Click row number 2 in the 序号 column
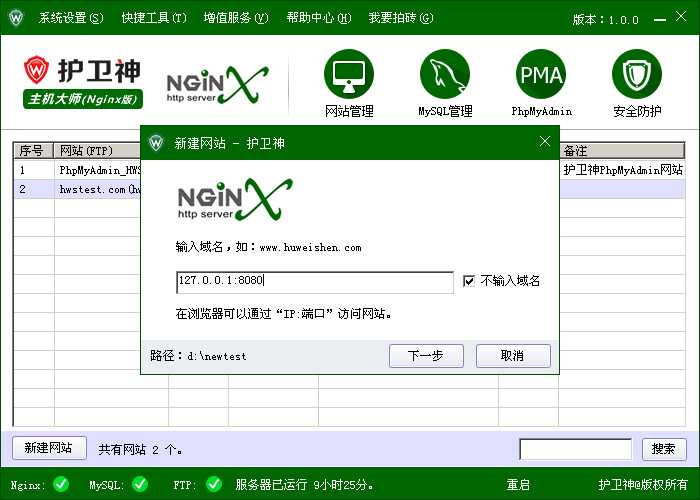The width and height of the screenshot is (700, 500). coord(22,189)
